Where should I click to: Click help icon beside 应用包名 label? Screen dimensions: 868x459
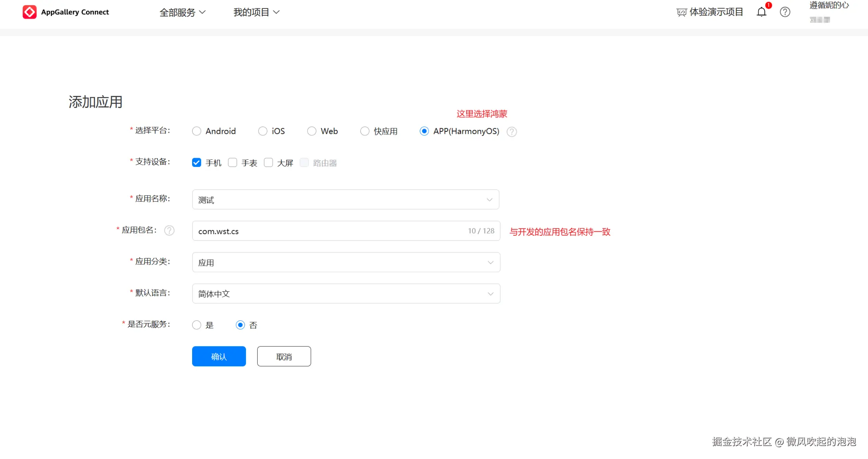(x=169, y=230)
